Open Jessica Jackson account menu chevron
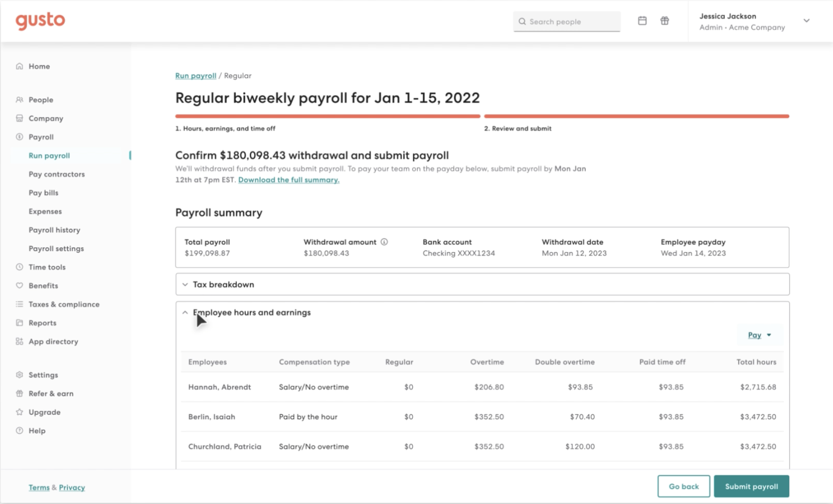The image size is (833, 504). 806,21
